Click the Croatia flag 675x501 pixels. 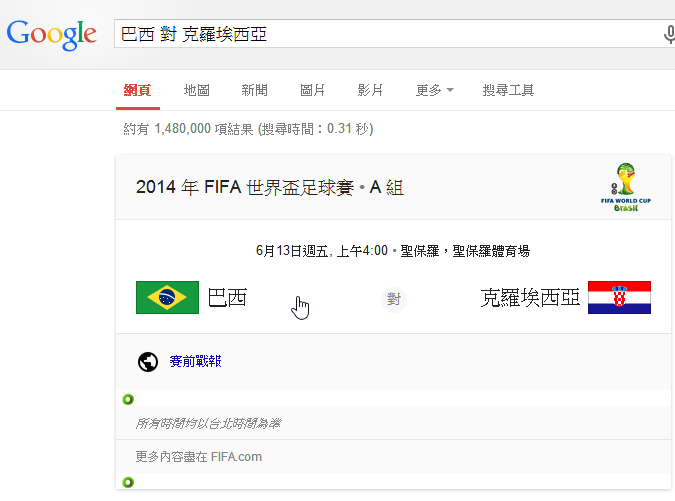tap(619, 297)
